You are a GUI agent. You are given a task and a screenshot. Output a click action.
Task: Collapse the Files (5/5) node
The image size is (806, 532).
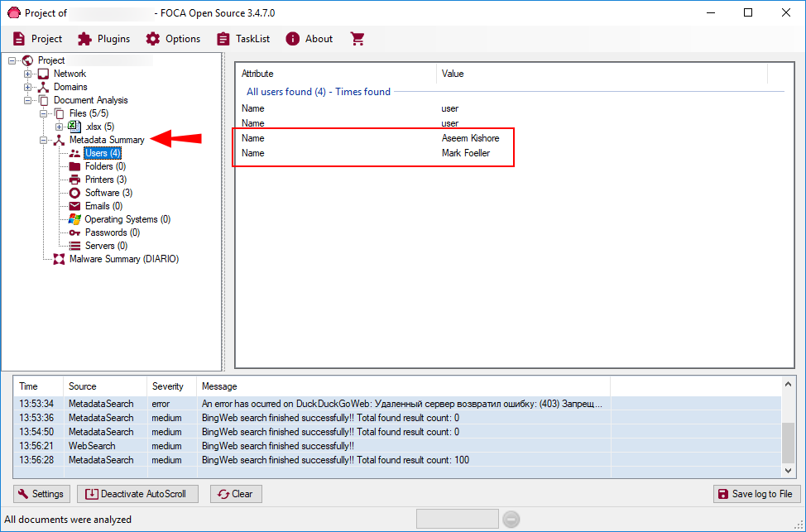tap(44, 113)
